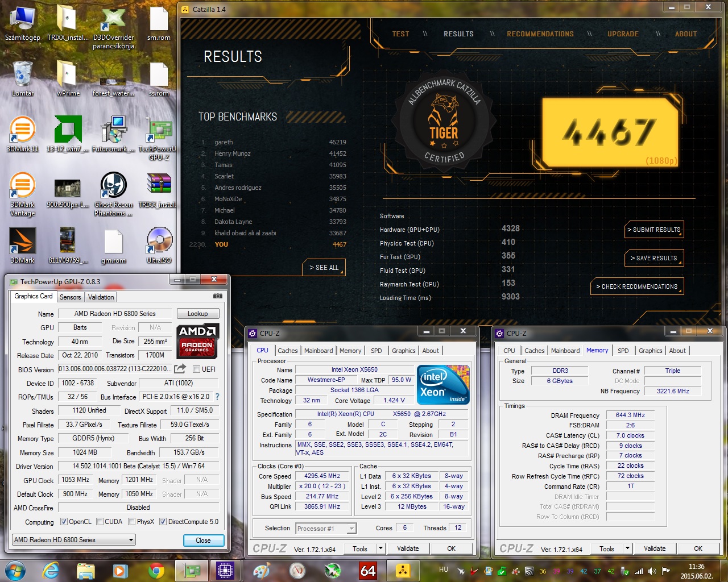Switch to the Validation tab in GPU-Z
Image resolution: width=728 pixels, height=582 pixels.
coord(101,297)
